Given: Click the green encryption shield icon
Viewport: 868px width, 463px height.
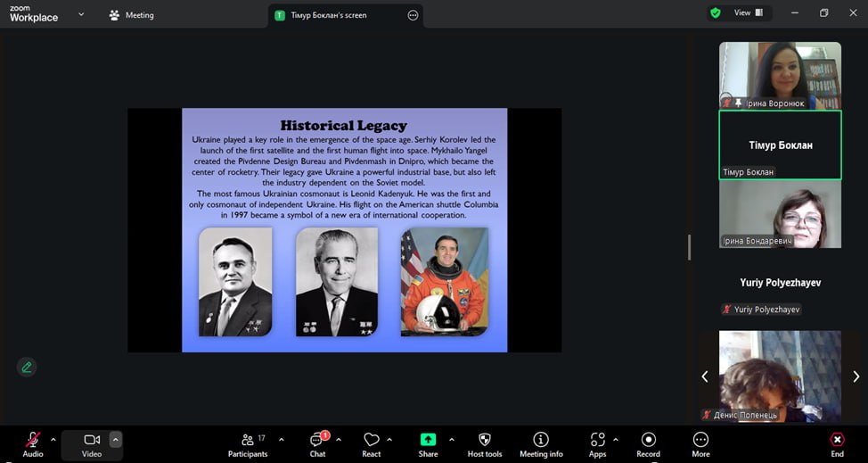Looking at the screenshot, I should [715, 13].
